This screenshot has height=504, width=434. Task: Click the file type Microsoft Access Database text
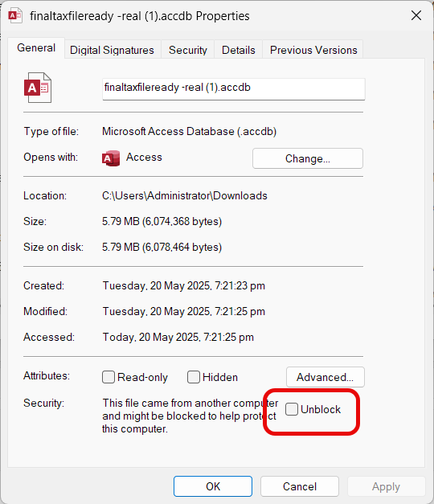190,132
